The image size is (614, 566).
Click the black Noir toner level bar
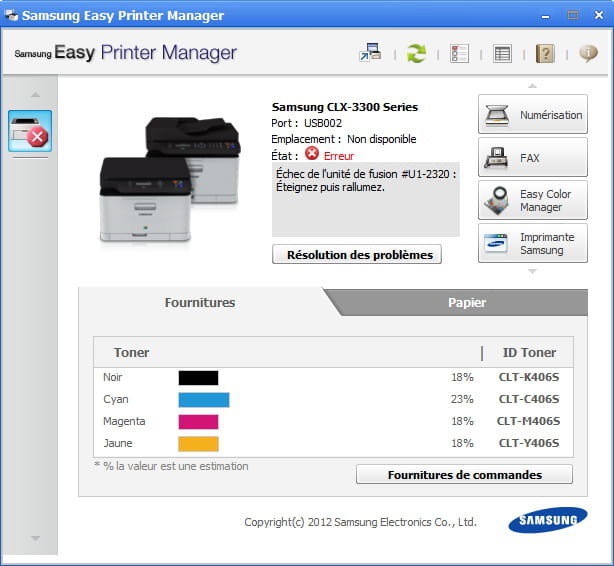pyautogui.click(x=199, y=378)
